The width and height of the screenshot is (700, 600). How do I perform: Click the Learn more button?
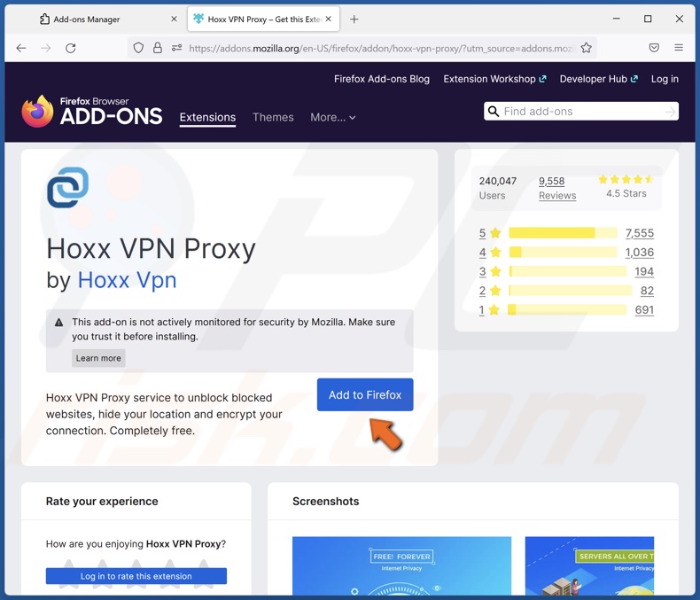[x=98, y=358]
